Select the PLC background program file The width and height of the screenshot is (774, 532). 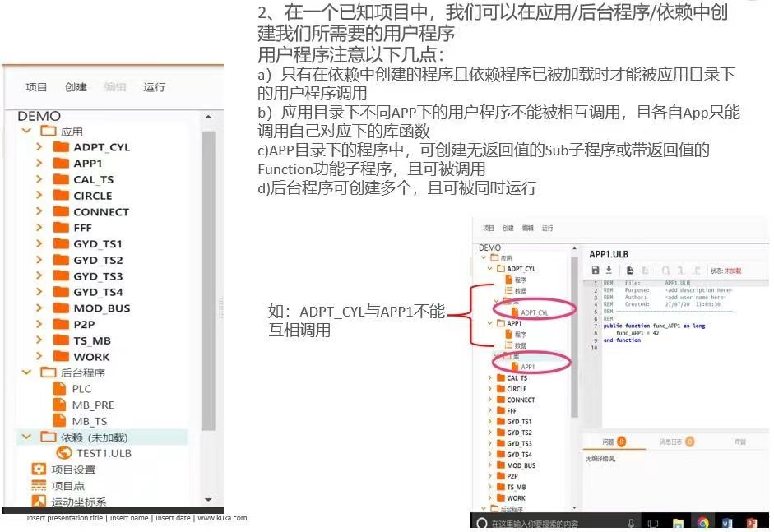pyautogui.click(x=72, y=389)
